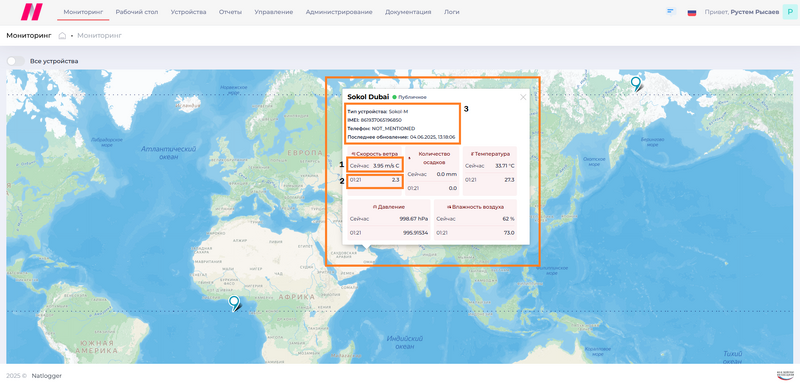800x385 pixels.
Task: Click the Влажность воздуха card header
Action: pos(475,207)
